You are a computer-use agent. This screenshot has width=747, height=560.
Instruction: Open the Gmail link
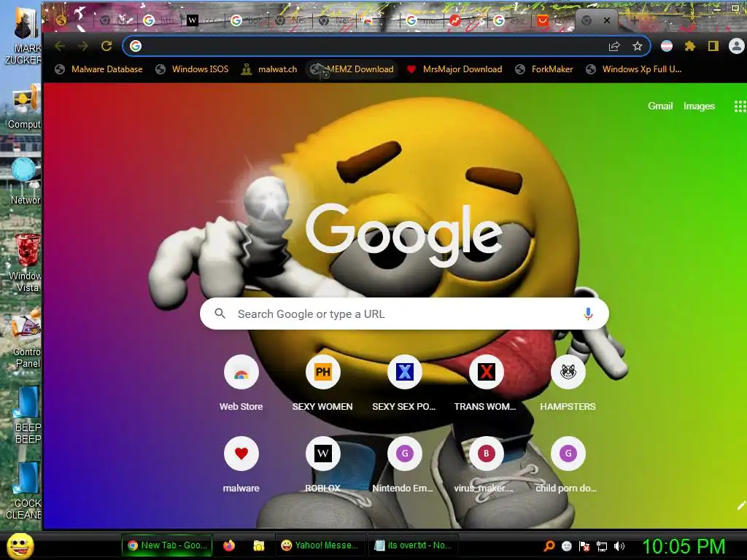(659, 106)
